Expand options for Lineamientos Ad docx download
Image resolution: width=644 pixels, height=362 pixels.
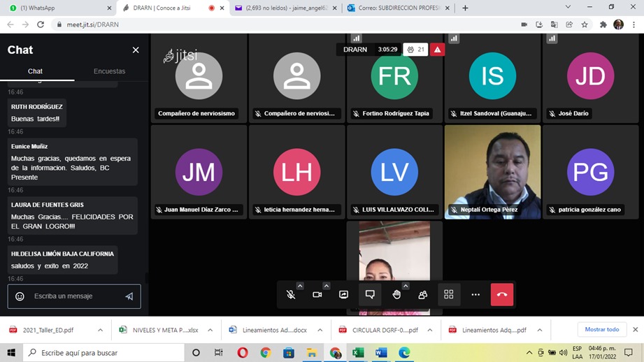point(320,330)
